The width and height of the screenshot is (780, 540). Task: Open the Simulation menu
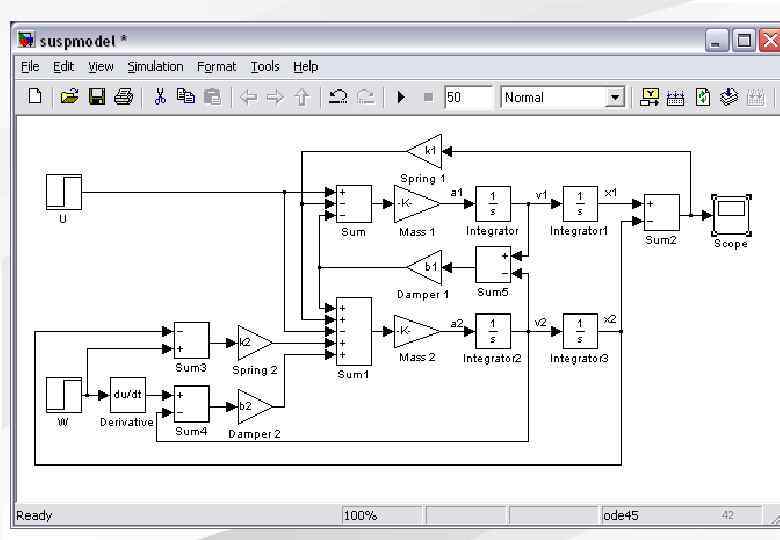click(x=155, y=67)
